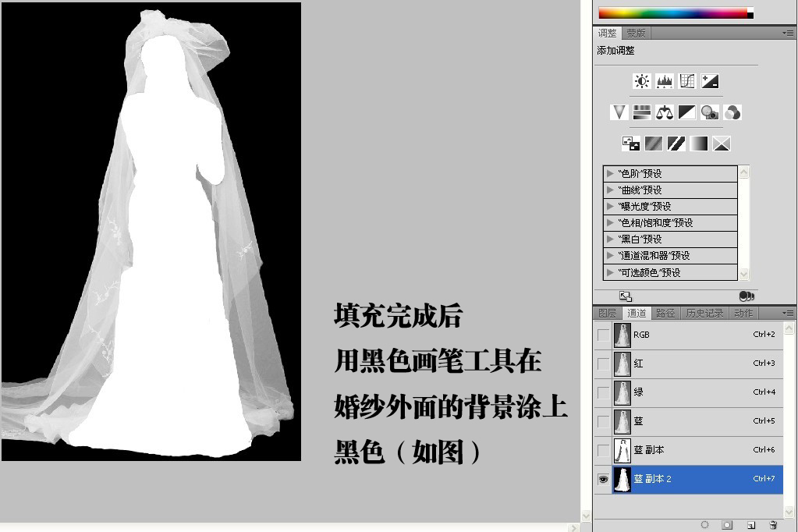This screenshot has width=798, height=532.
Task: Save selection as channel
Action: (727, 525)
